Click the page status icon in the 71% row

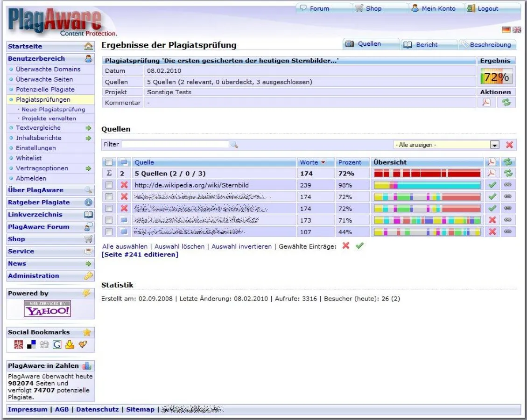coord(124,220)
